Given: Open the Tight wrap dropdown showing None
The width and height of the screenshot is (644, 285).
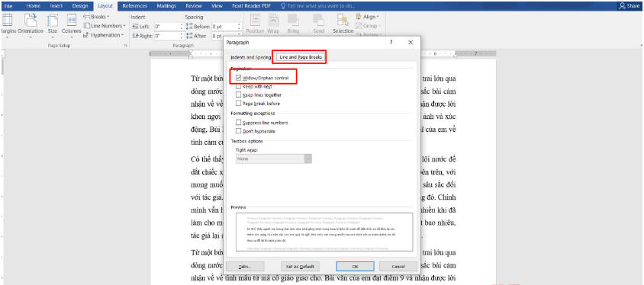Looking at the screenshot, I should pos(273,159).
